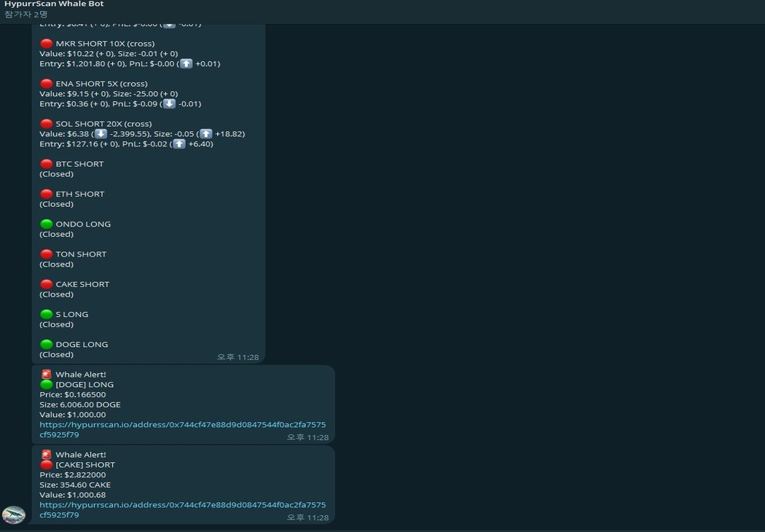This screenshot has height=532, width=765.
Task: Click the timestamp on the CAKE alert message
Action: pos(307,517)
